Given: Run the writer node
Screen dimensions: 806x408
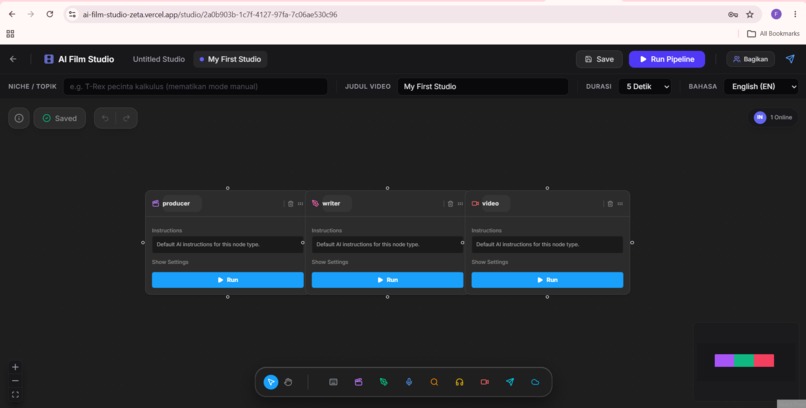Looking at the screenshot, I should point(388,280).
